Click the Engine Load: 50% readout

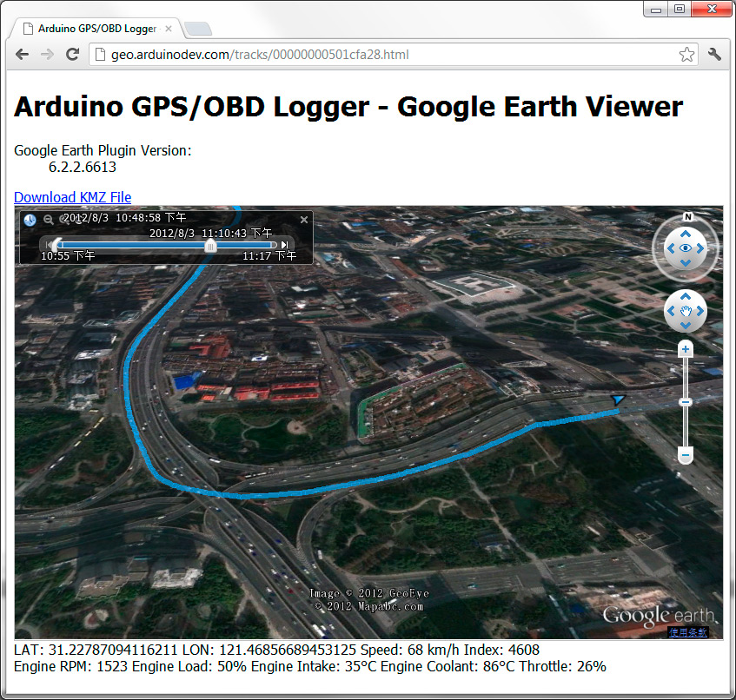189,667
